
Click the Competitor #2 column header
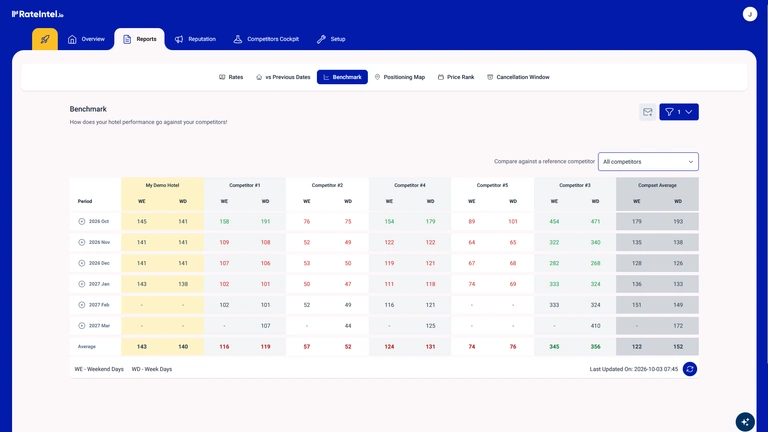point(327,185)
